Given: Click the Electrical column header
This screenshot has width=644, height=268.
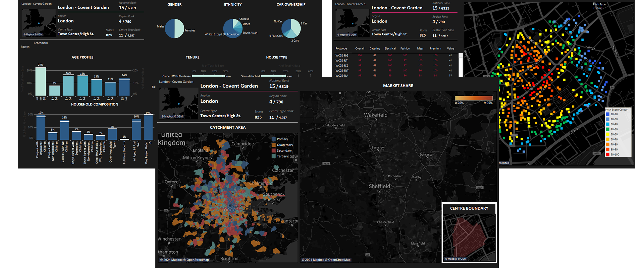Looking at the screenshot, I should [390, 49].
